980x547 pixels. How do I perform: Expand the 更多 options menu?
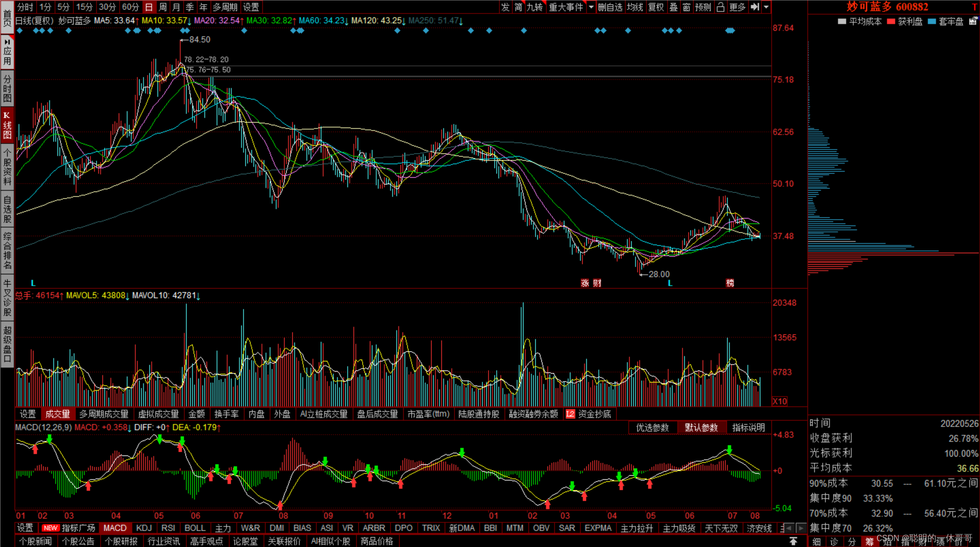pyautogui.click(x=737, y=7)
